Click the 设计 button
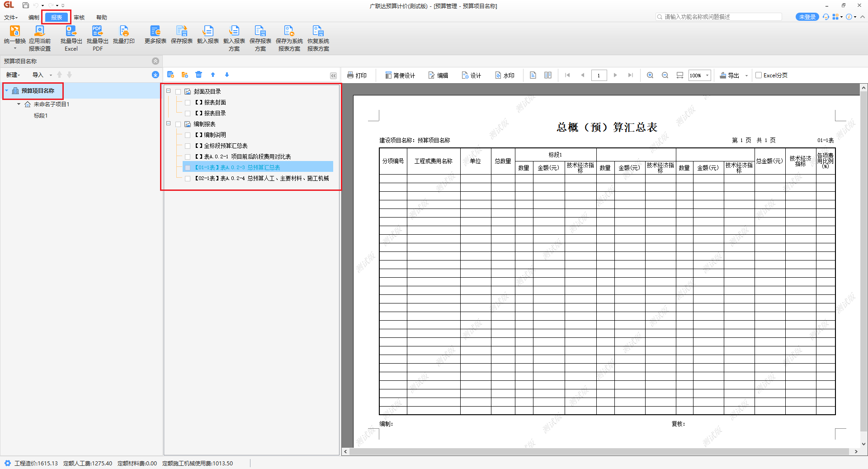Screen dimensions: 868x469 pyautogui.click(x=472, y=75)
